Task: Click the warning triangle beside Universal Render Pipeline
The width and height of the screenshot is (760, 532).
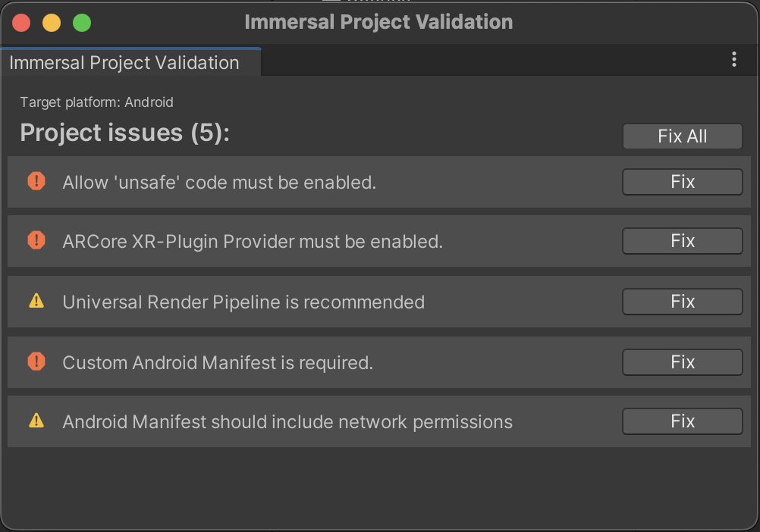Action: click(36, 301)
